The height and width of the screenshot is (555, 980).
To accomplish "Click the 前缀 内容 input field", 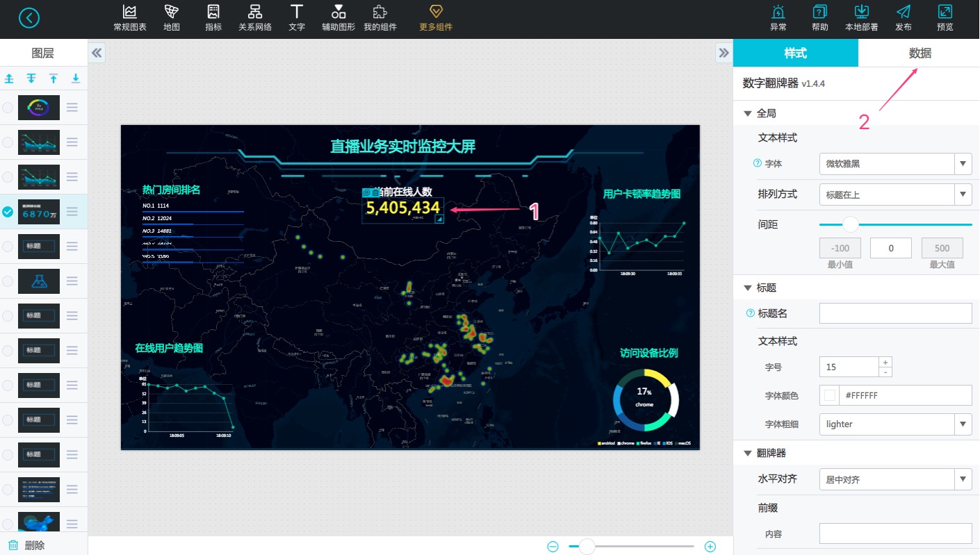I will 895,533.
